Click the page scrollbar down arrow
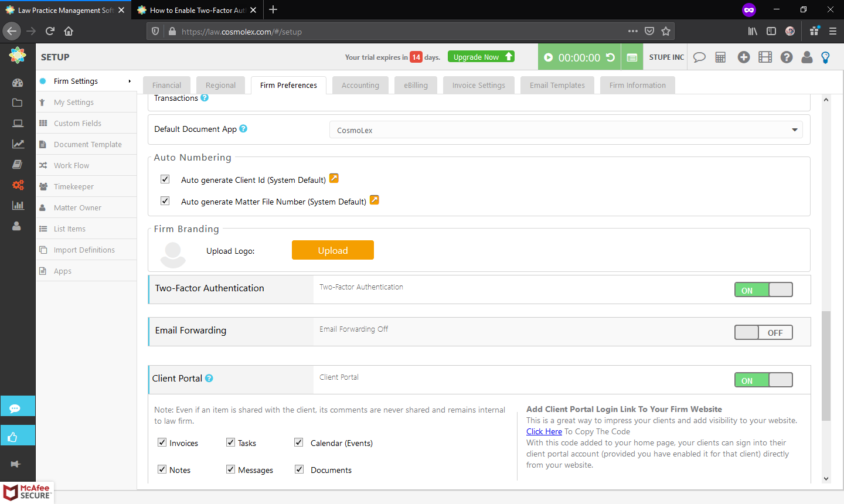 pyautogui.click(x=826, y=479)
